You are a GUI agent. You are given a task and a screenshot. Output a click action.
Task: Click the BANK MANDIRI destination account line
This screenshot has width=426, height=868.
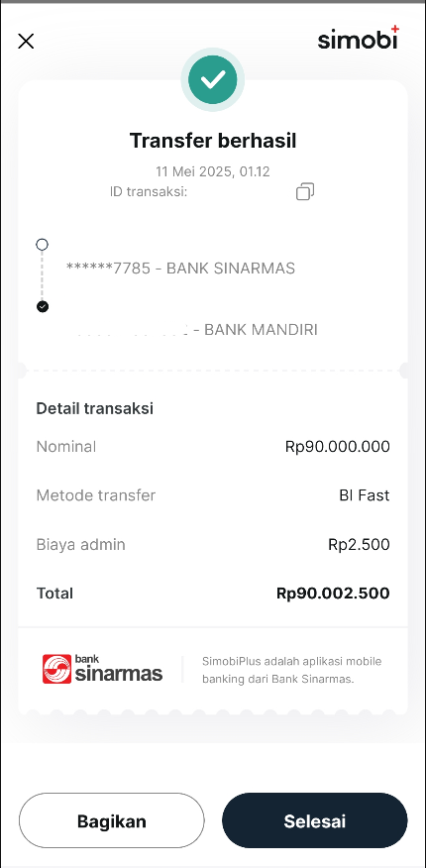pyautogui.click(x=196, y=330)
